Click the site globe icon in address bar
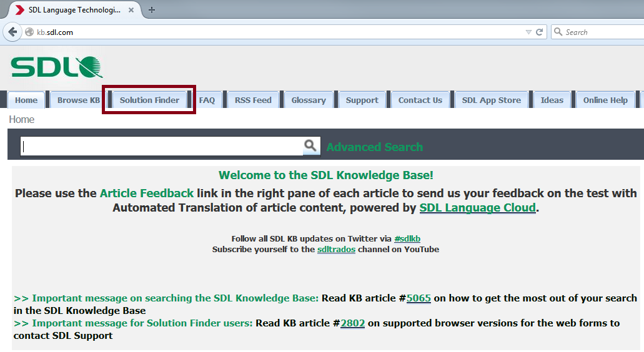The width and height of the screenshot is (644, 352). [29, 32]
